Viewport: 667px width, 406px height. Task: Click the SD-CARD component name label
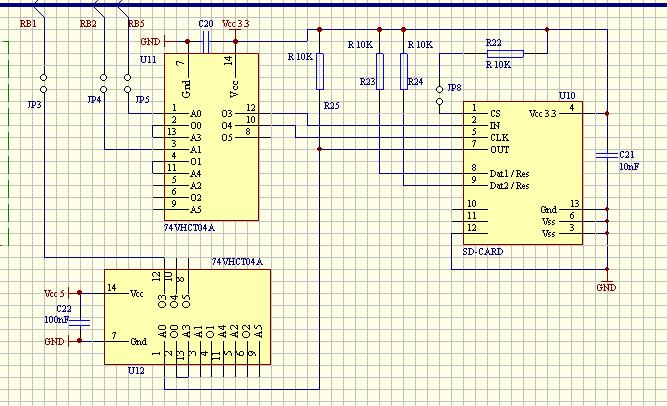click(483, 252)
